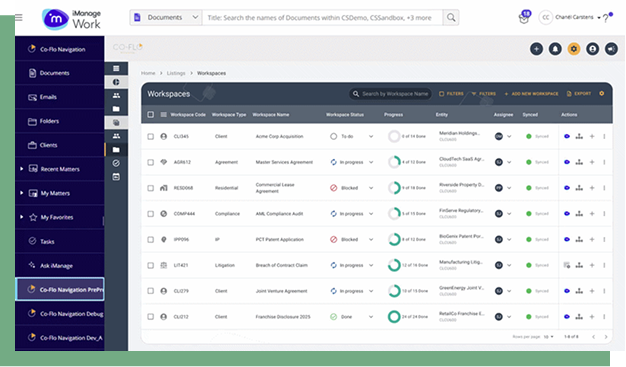Click action icon for Breach of Contract Claim row

(567, 265)
